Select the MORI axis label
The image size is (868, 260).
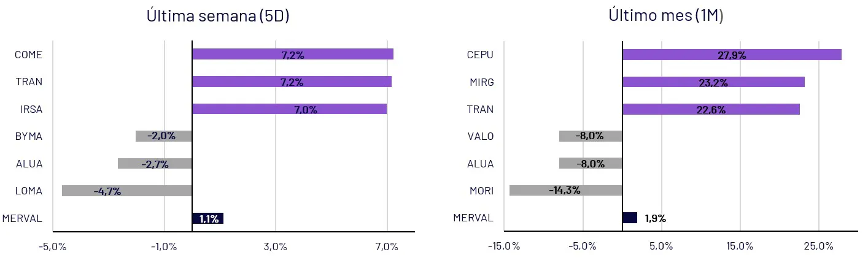tap(481, 191)
